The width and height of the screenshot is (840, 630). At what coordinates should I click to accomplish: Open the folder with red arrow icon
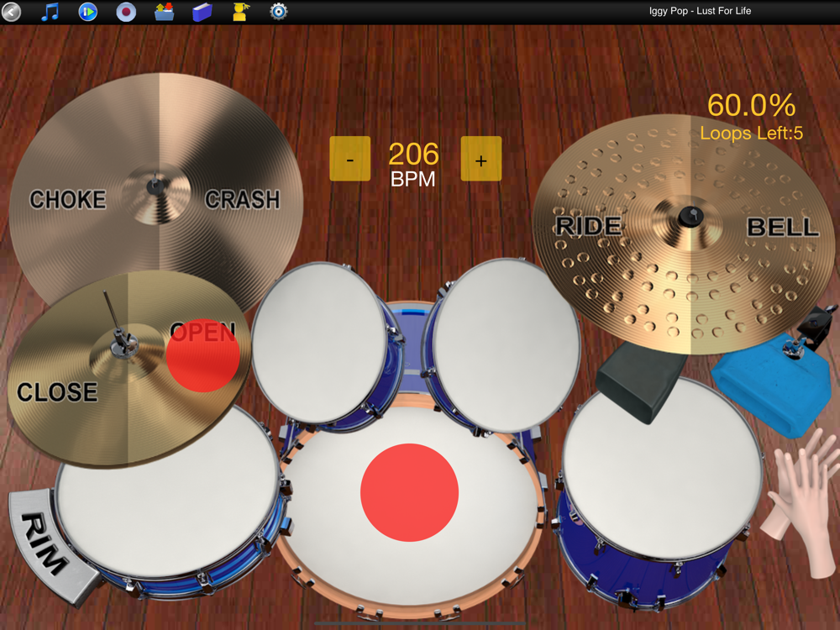164,11
